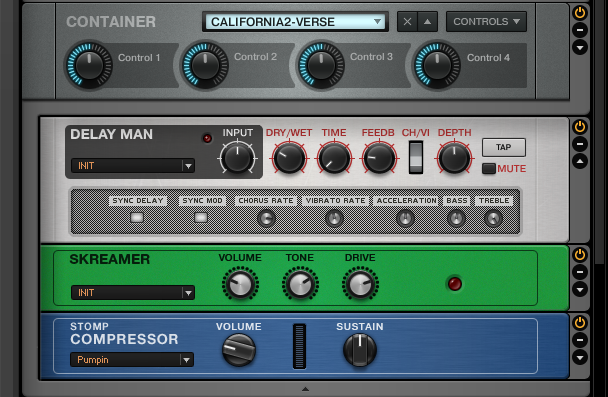Click the Delay Man TIME knob
Viewport: 608px width, 397px height.
coord(334,158)
